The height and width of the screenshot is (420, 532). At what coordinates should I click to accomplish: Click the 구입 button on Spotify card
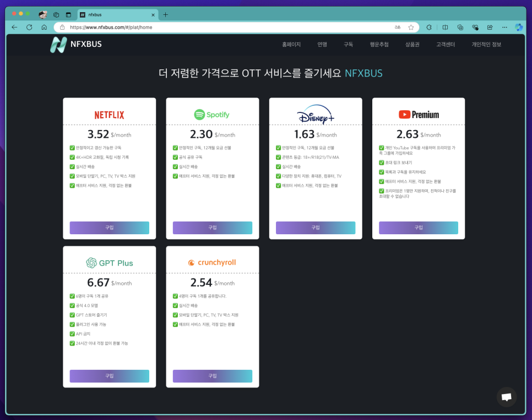(x=213, y=228)
